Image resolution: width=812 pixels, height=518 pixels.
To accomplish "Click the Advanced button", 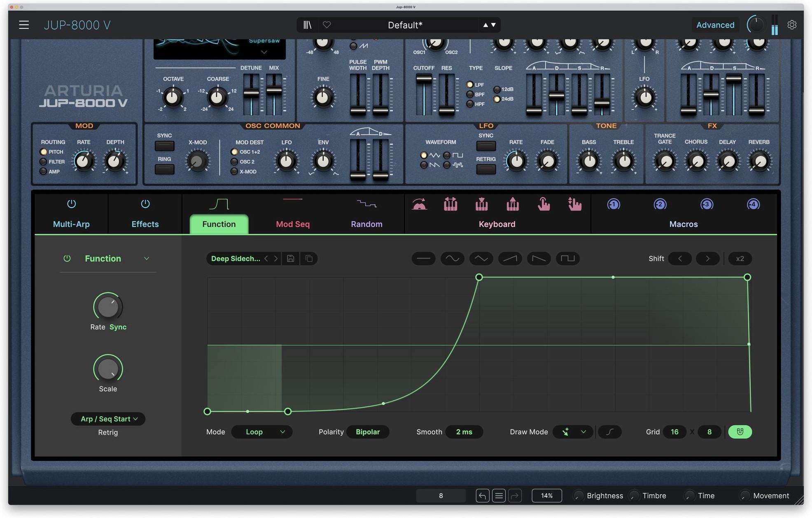I will (x=715, y=25).
